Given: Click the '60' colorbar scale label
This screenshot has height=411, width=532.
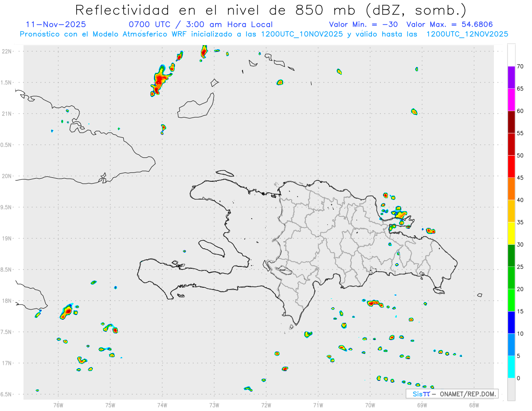Looking at the screenshot, I should (x=520, y=111).
